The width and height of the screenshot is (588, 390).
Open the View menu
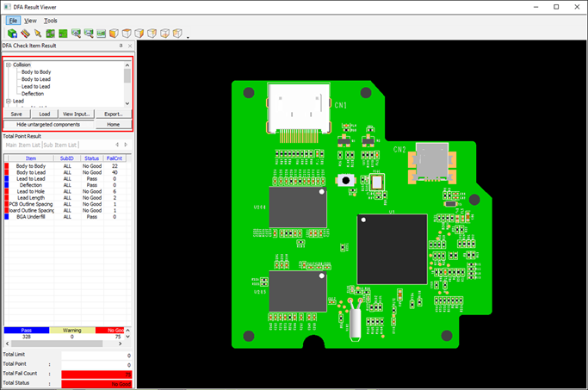(30, 20)
